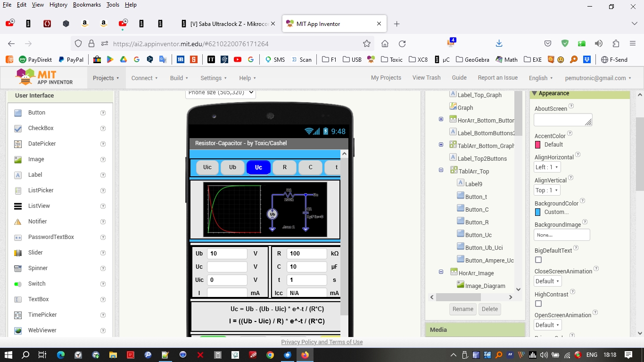
Task: Toggle the HighContrast checkbox
Action: tap(538, 304)
